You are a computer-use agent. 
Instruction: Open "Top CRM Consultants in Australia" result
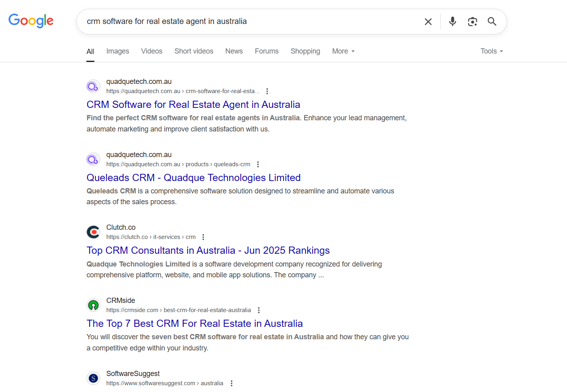coord(208,251)
